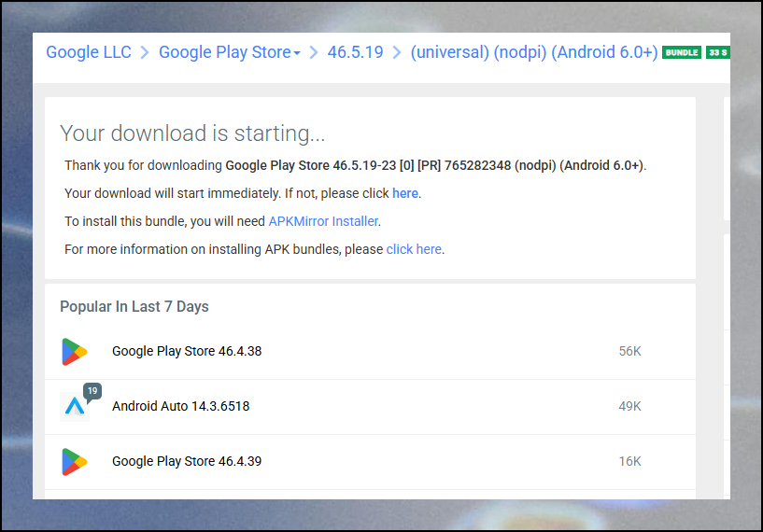The image size is (763, 532).
Task: Click the 56K download count
Action: pyautogui.click(x=629, y=351)
